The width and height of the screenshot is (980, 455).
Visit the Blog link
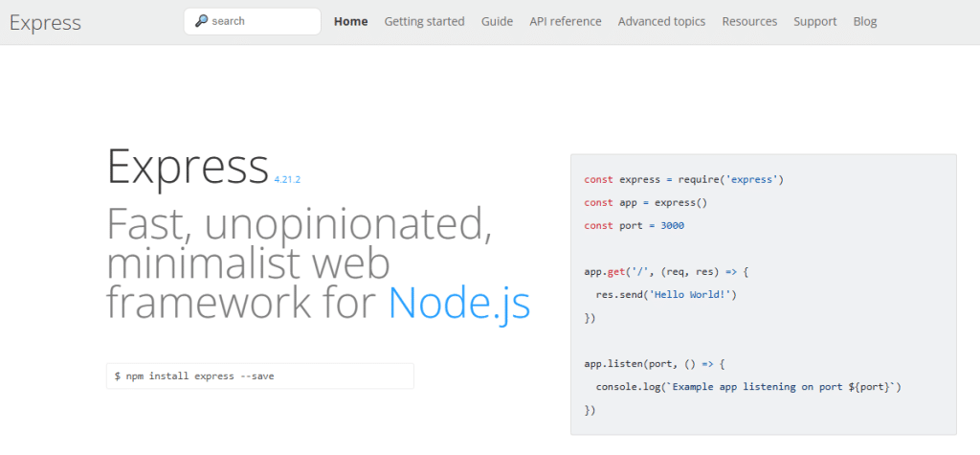865,21
